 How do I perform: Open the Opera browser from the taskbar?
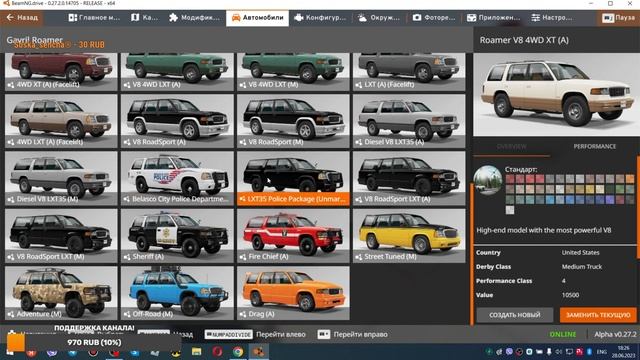click(x=218, y=351)
